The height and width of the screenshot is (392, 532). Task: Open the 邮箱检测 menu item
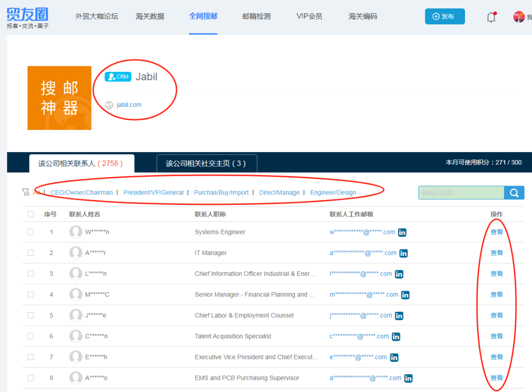(x=256, y=16)
